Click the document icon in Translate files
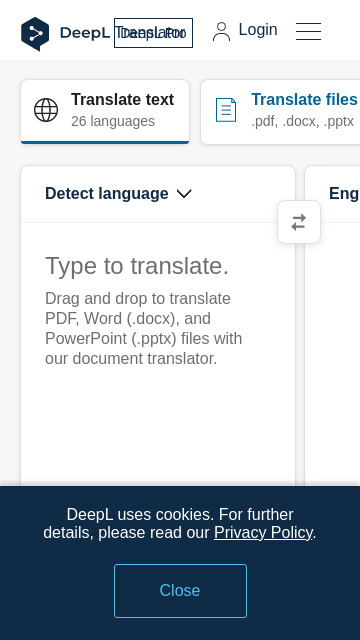This screenshot has height=640, width=360. (x=226, y=110)
